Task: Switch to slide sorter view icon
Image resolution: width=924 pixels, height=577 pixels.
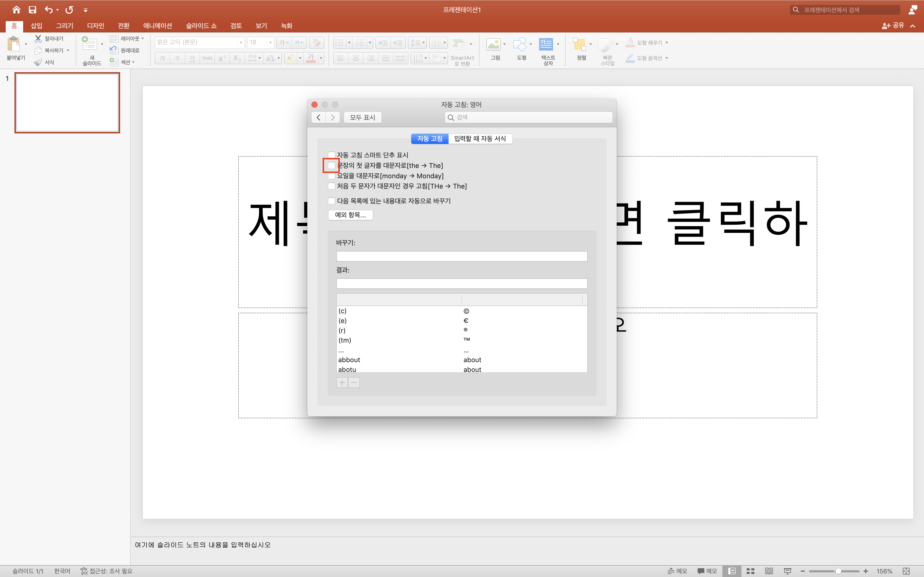Action: 750,571
